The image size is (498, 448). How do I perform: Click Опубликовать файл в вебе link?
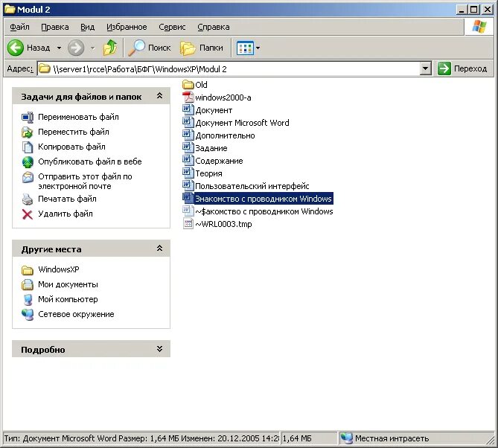(x=90, y=162)
